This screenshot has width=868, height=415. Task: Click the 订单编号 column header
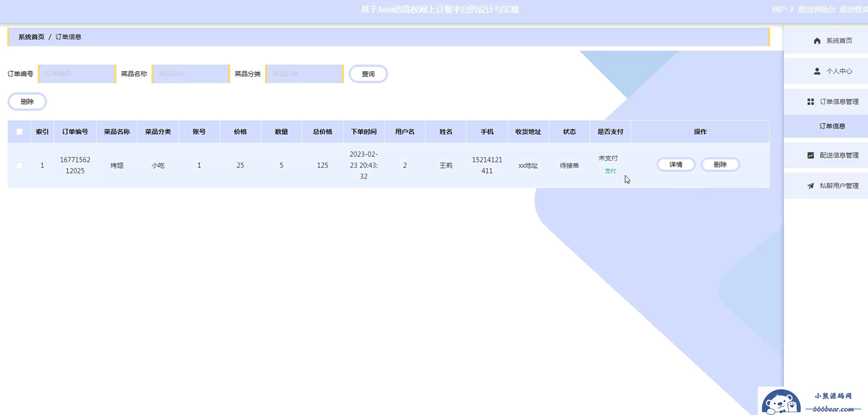75,132
